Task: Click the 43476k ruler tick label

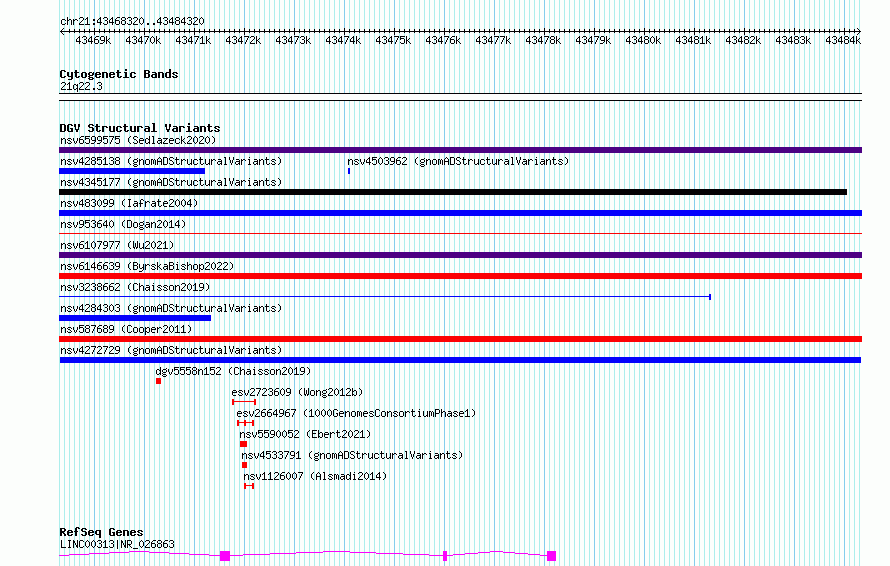Action: tap(443, 40)
